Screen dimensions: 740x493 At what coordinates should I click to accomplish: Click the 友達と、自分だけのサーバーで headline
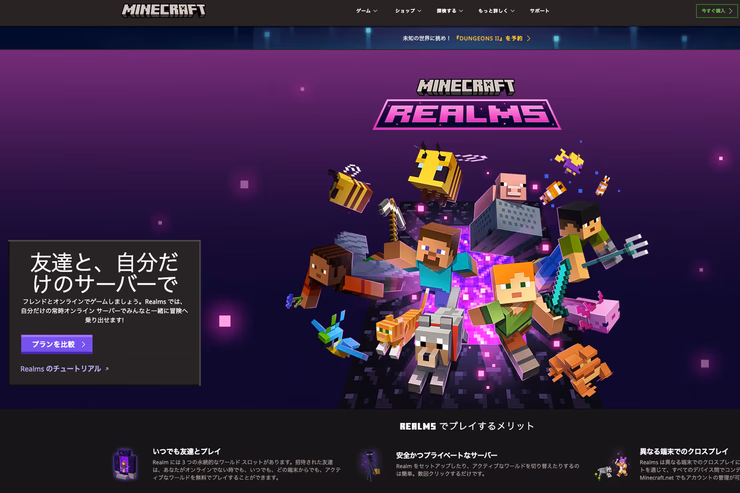click(x=105, y=273)
